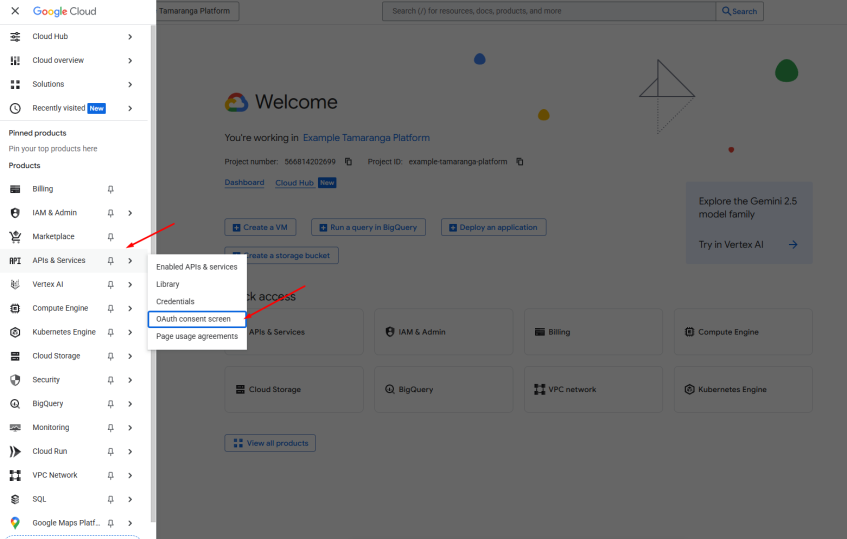Expand the Cloud overview submenu
Viewport: 847px width, 539px height.
click(130, 60)
